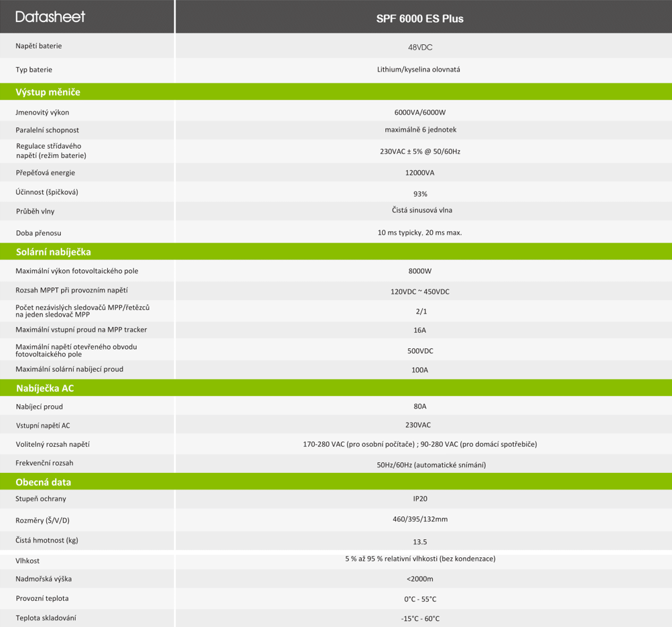This screenshot has width=672, height=627.
Task: Click the 80A charging current value
Action: tap(420, 407)
